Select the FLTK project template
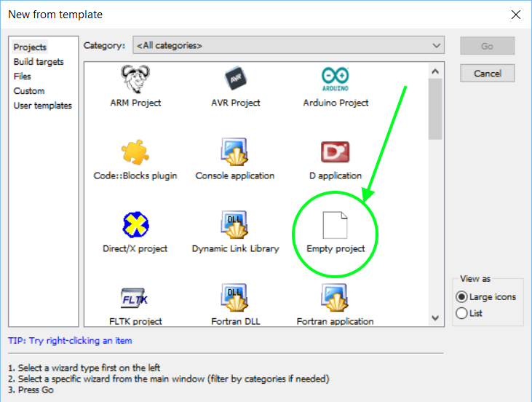The width and height of the screenshot is (532, 402). point(135,298)
